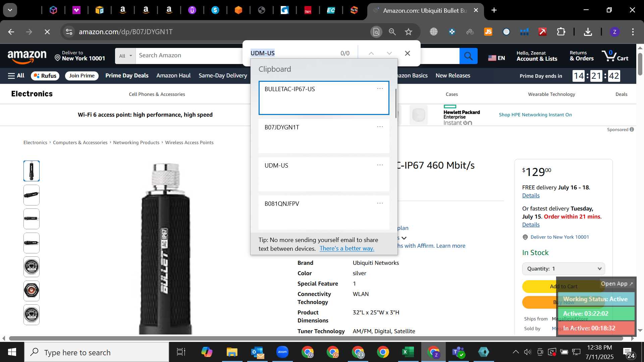This screenshot has width=644, height=362.
Task: Click Deliver to New York 10001 header
Action: point(80,56)
